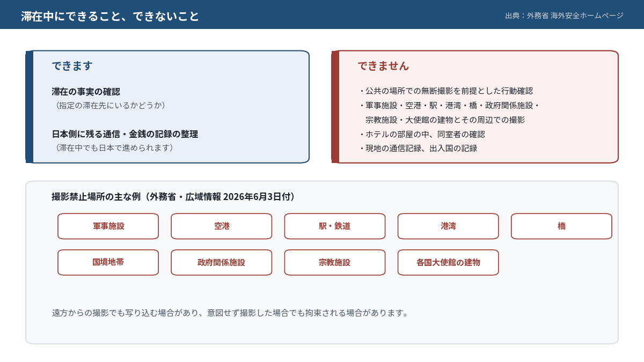This screenshot has height=362, width=644.
Task: Click the text 滞在の事実の確認
Action: click(86, 92)
